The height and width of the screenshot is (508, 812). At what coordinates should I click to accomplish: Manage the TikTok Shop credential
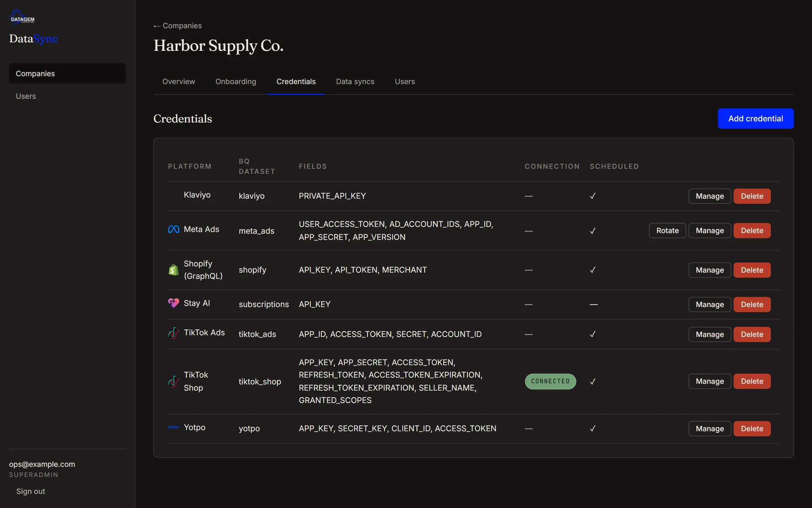tap(710, 381)
